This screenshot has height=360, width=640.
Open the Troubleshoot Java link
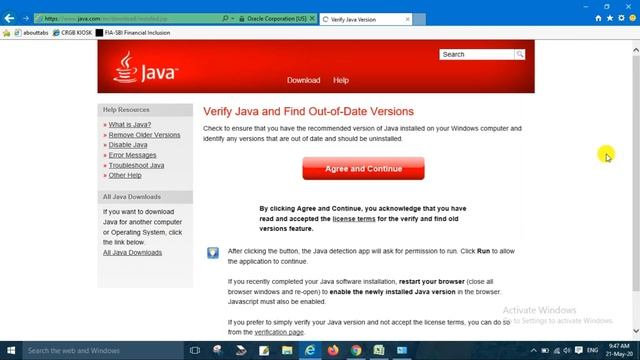click(x=136, y=165)
